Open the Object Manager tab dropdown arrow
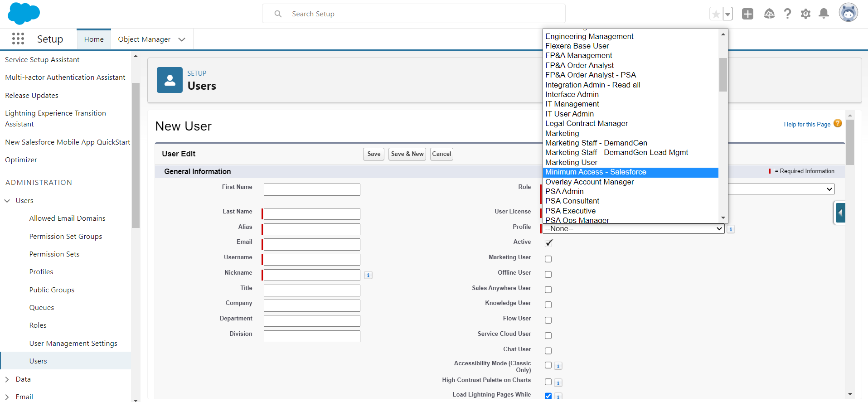Screen dimensions: 868x402 pyautogui.click(x=182, y=39)
